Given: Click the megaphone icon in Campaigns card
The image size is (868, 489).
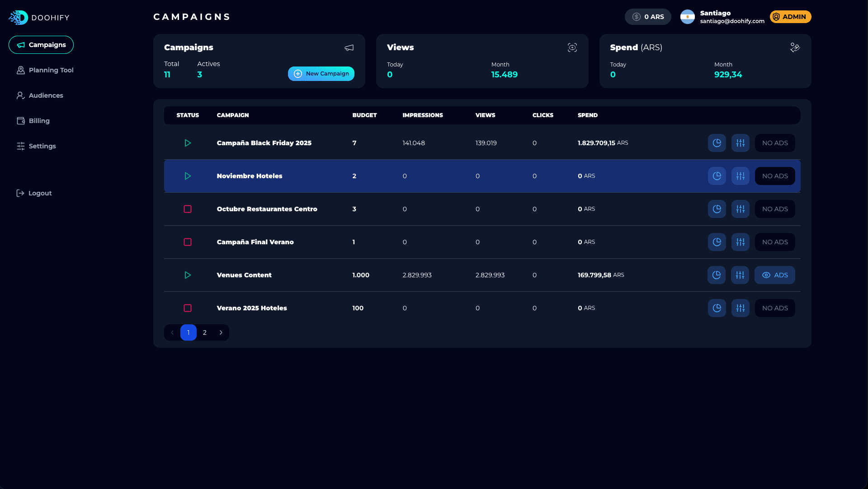Looking at the screenshot, I should (349, 47).
